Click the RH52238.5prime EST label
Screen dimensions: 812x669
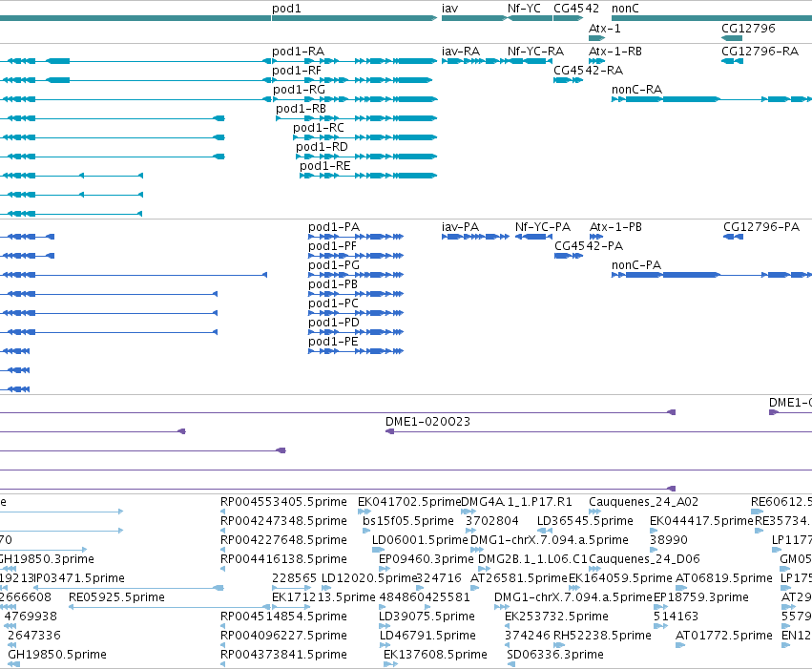602,636
